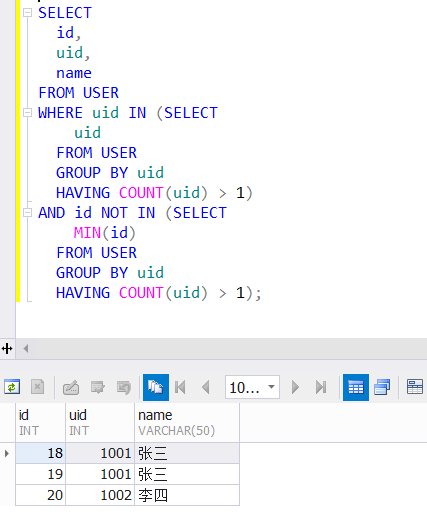Click the save changes icon

point(98,387)
